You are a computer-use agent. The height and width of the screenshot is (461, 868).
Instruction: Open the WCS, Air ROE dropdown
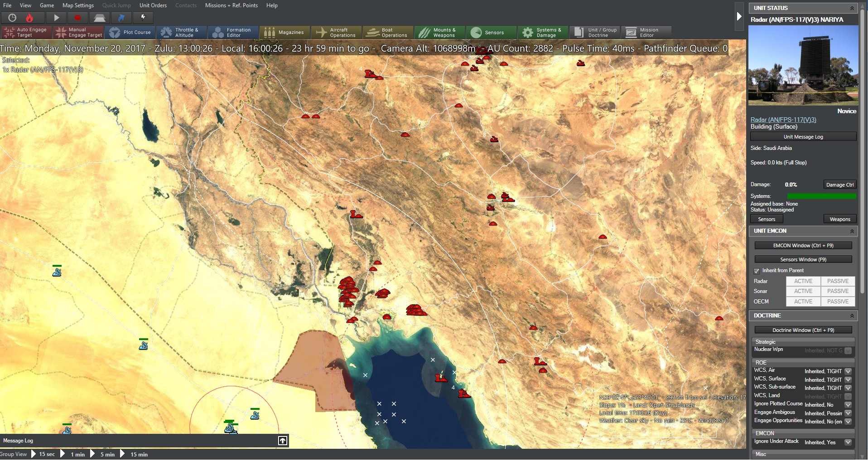pyautogui.click(x=847, y=371)
